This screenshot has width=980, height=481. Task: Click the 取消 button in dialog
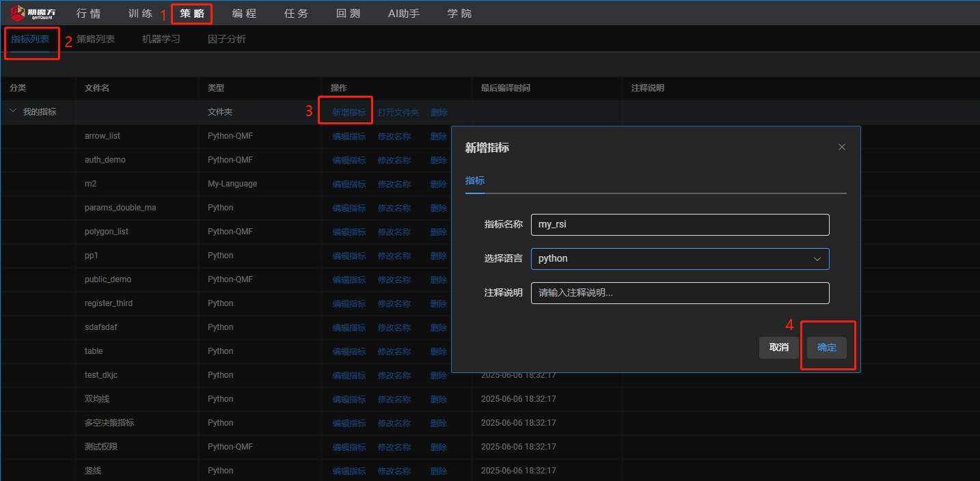[x=779, y=347]
